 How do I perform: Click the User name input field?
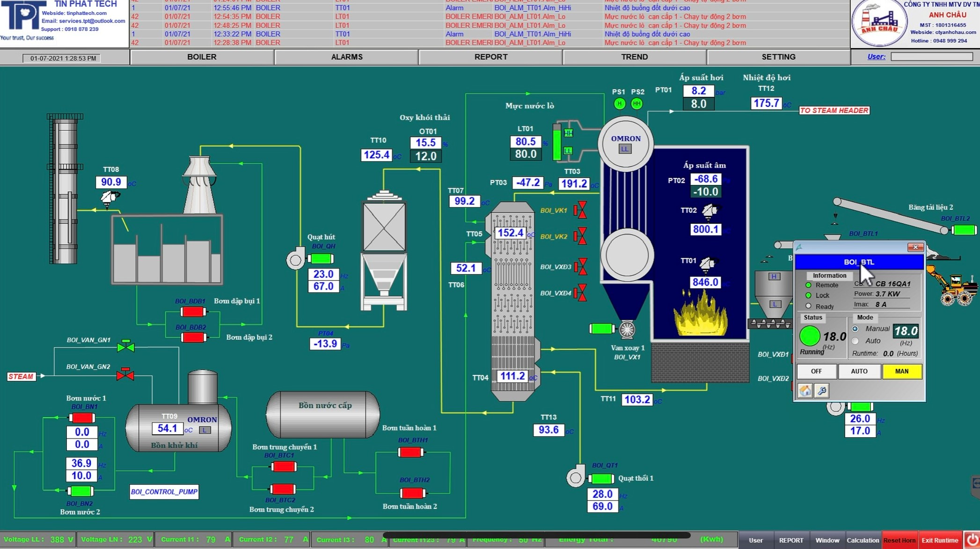[931, 57]
